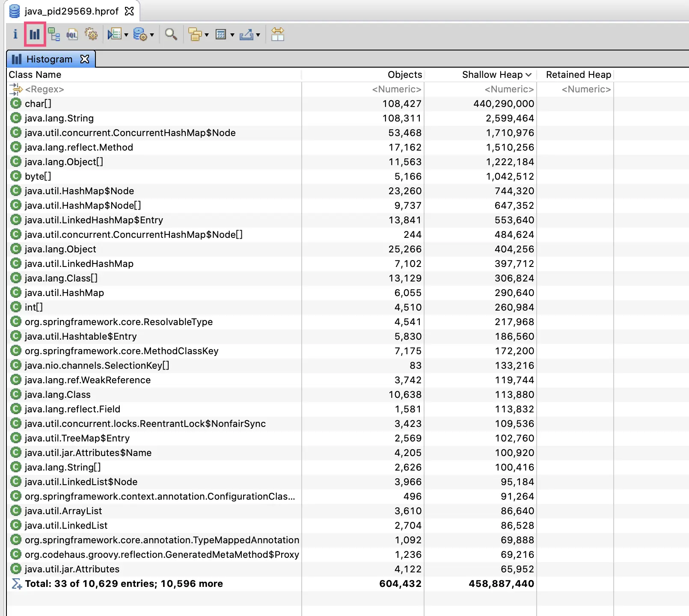Click the compare to another heap dump icon

point(278,34)
